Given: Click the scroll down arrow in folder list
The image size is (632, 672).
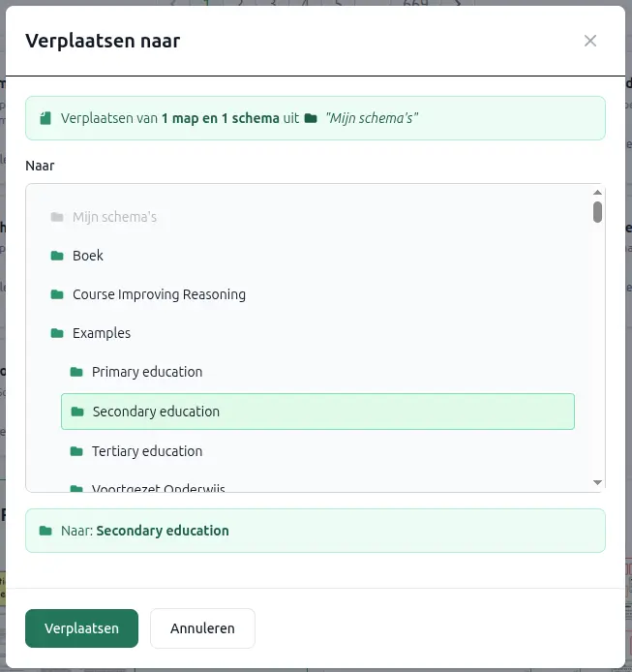Looking at the screenshot, I should pos(597,482).
